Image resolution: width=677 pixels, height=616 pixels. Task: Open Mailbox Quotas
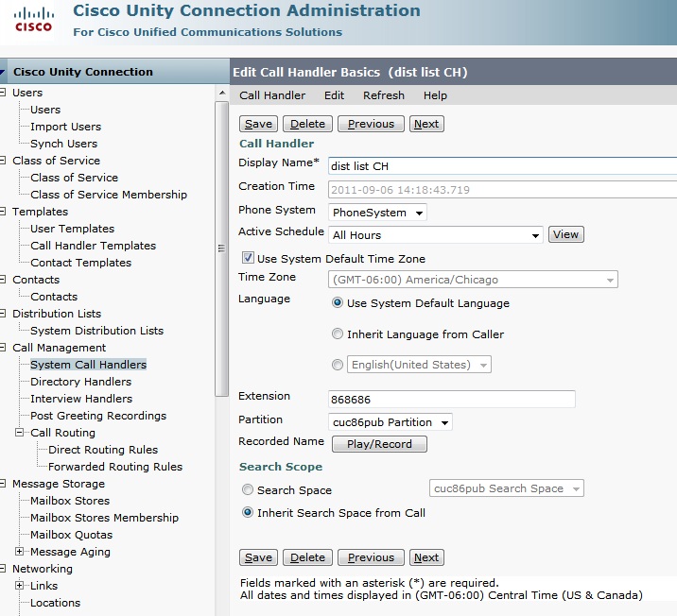[x=71, y=535]
